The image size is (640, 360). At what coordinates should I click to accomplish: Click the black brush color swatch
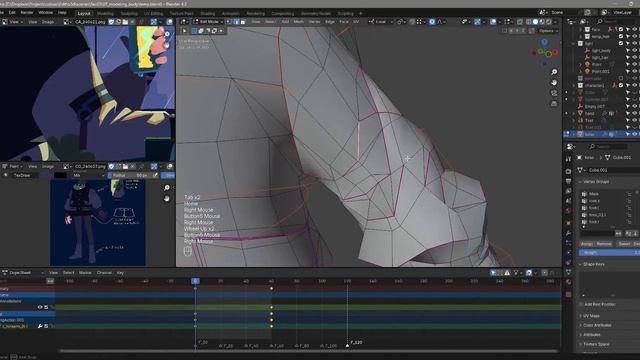coord(60,176)
